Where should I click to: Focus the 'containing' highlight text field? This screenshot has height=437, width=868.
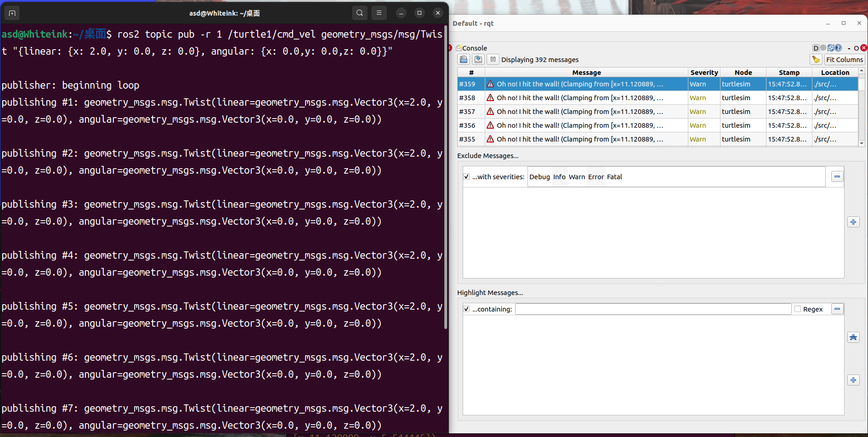pyautogui.click(x=653, y=309)
